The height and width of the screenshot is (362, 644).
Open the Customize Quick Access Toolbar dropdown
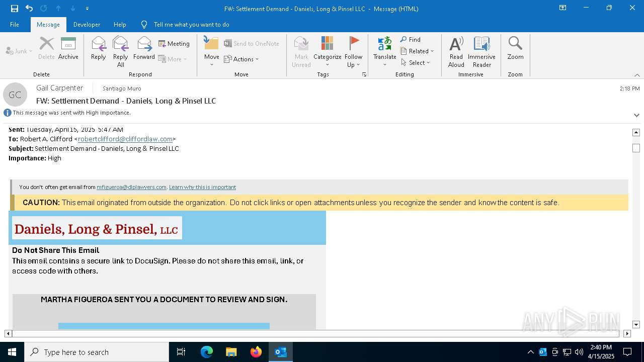(88, 9)
